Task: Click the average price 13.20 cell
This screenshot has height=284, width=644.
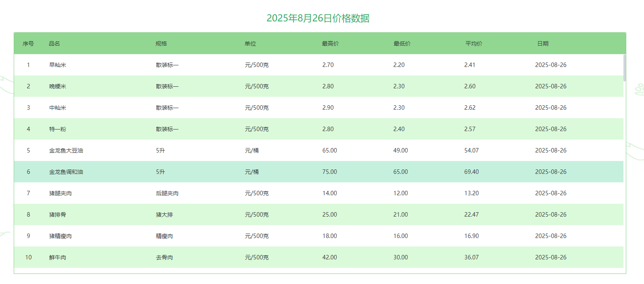Action: click(472, 193)
